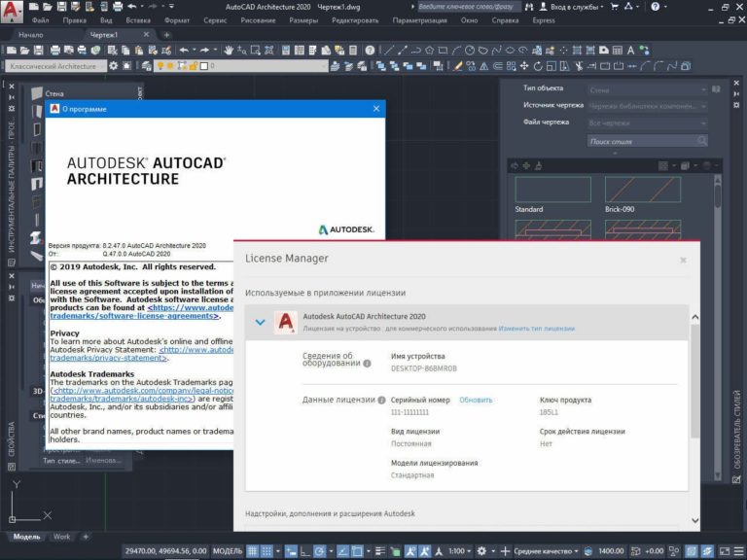
Task: Select the Brick-090 wall style thumbnail
Action: 643,190
